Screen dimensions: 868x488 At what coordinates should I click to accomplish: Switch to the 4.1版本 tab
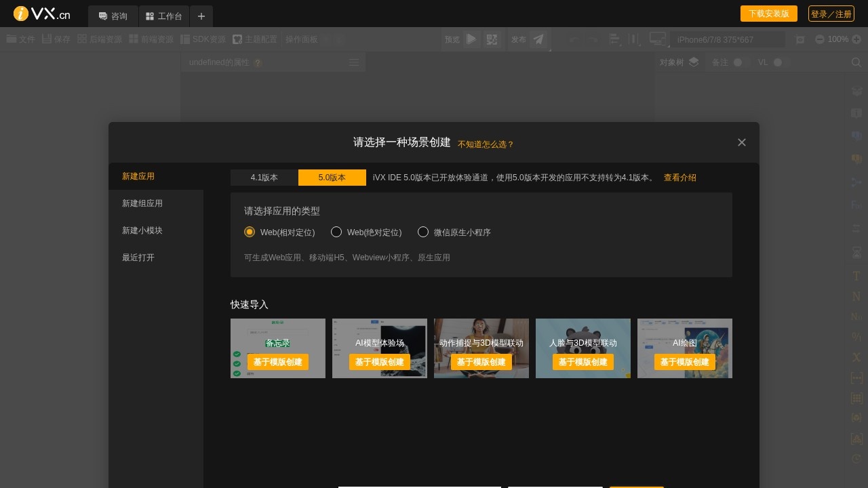[264, 178]
